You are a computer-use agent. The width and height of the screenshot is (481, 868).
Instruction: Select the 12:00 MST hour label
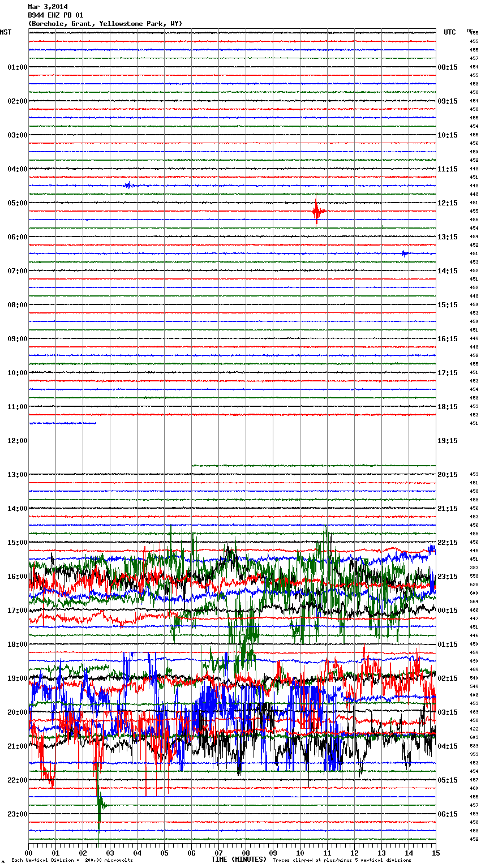(x=18, y=441)
